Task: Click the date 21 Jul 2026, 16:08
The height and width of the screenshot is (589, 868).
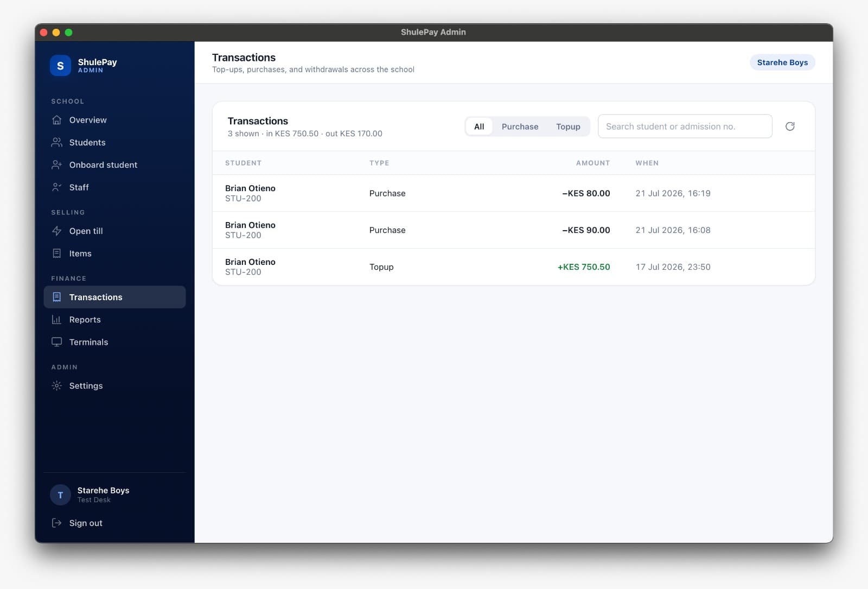Action: click(673, 230)
